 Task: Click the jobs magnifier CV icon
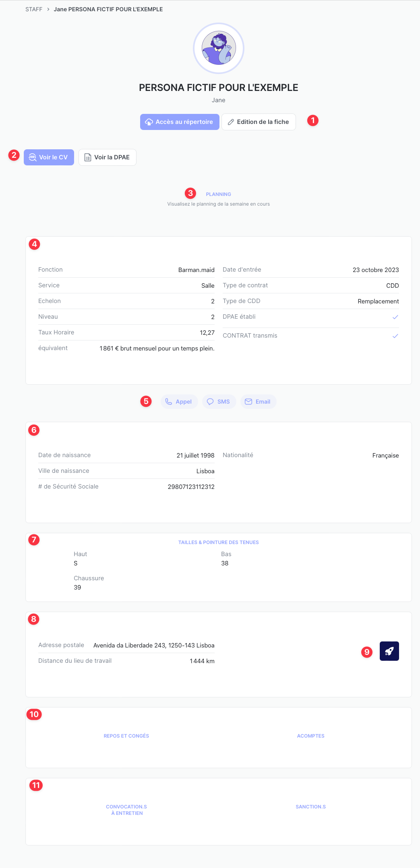click(x=33, y=157)
